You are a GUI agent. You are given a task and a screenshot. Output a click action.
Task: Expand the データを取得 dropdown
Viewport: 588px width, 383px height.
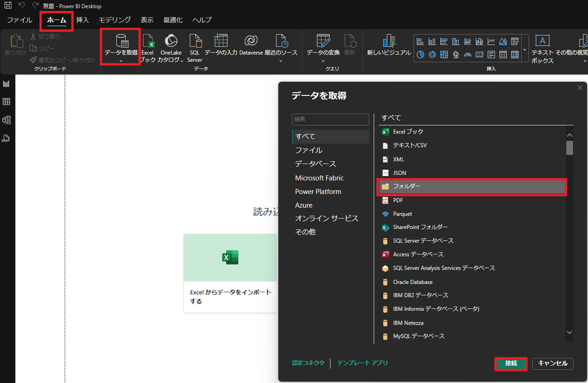coord(121,61)
